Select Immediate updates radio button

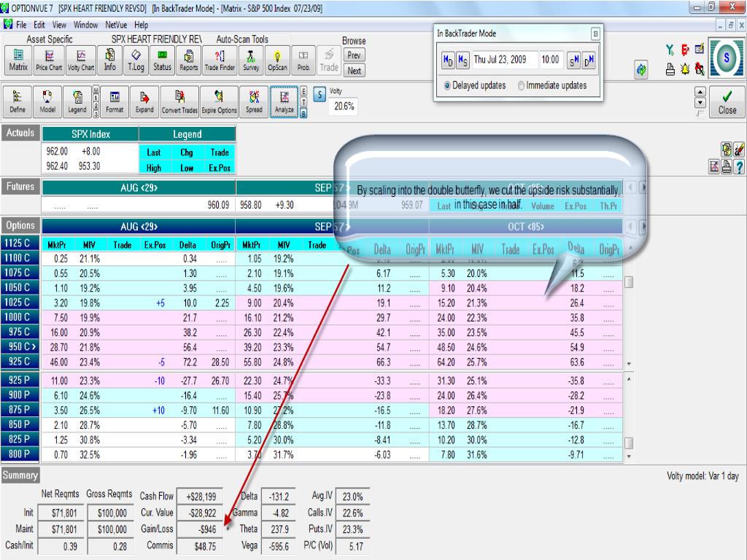pyautogui.click(x=521, y=86)
